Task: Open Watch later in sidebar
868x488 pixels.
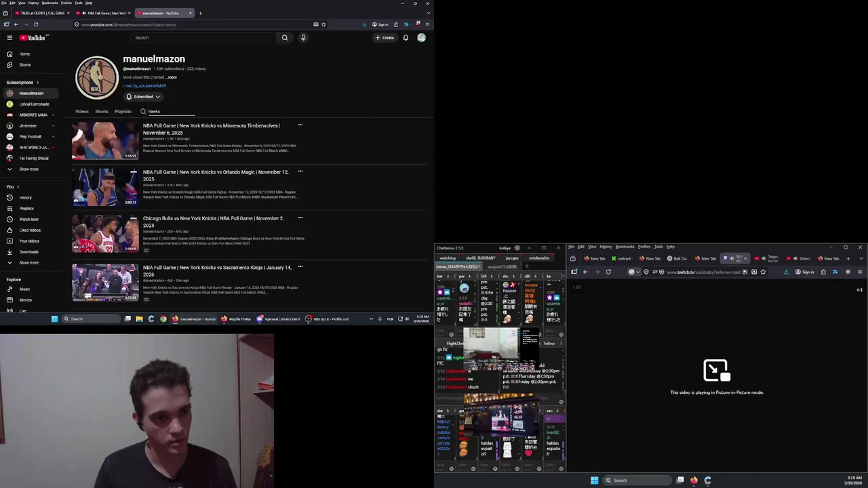Action: [28, 220]
